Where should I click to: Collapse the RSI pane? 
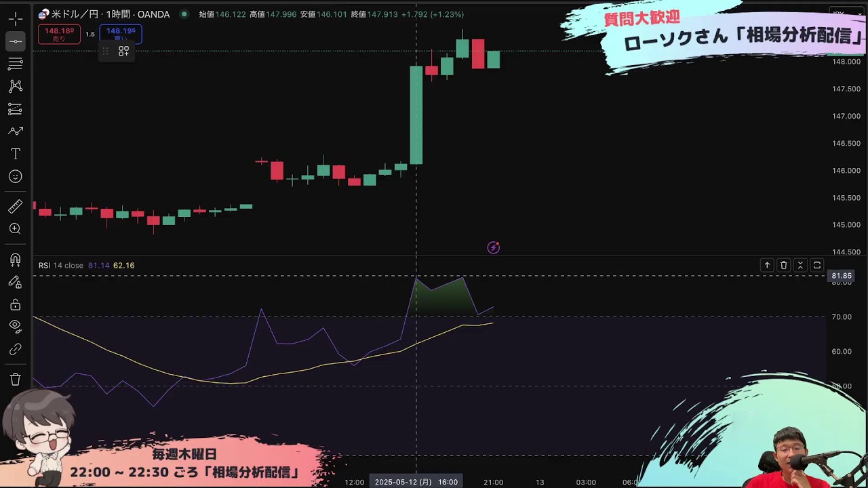(x=800, y=265)
